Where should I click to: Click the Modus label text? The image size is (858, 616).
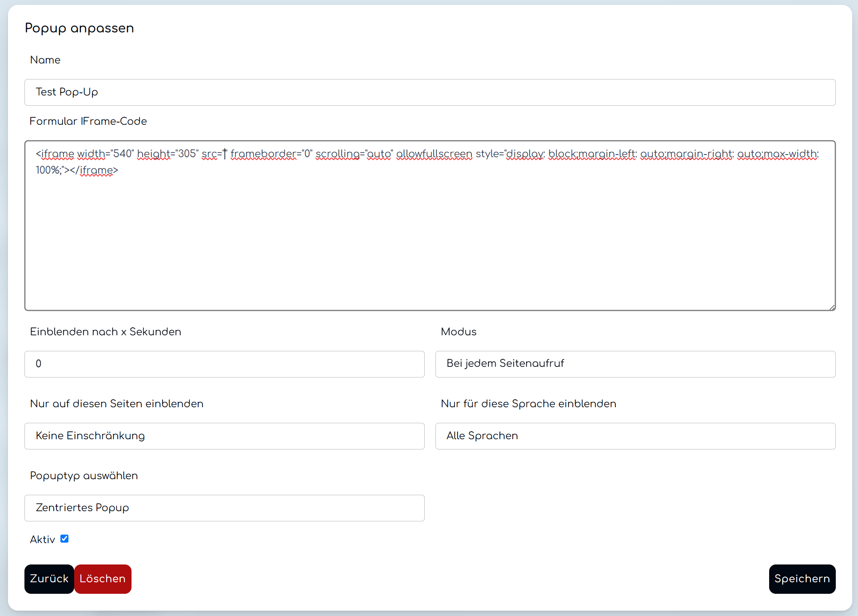pyautogui.click(x=458, y=332)
